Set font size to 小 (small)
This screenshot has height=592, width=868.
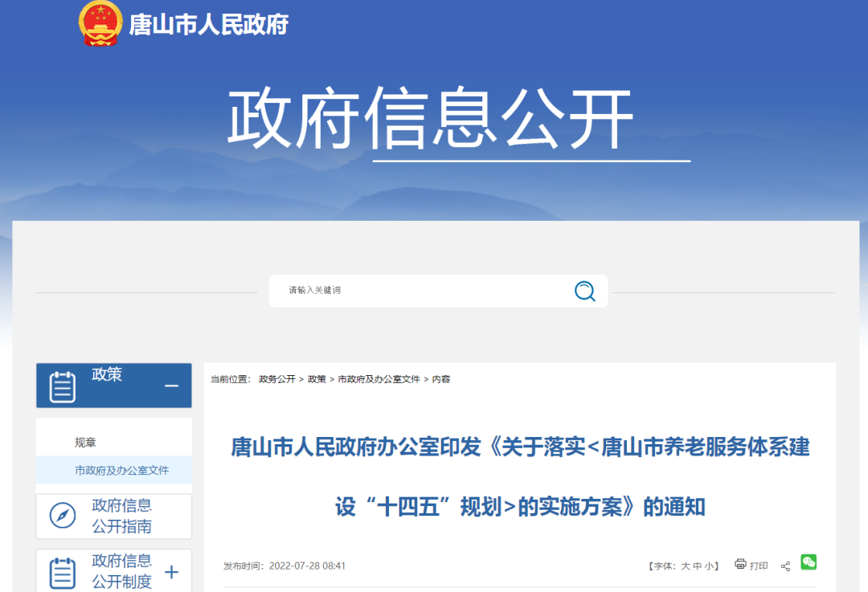pos(708,566)
